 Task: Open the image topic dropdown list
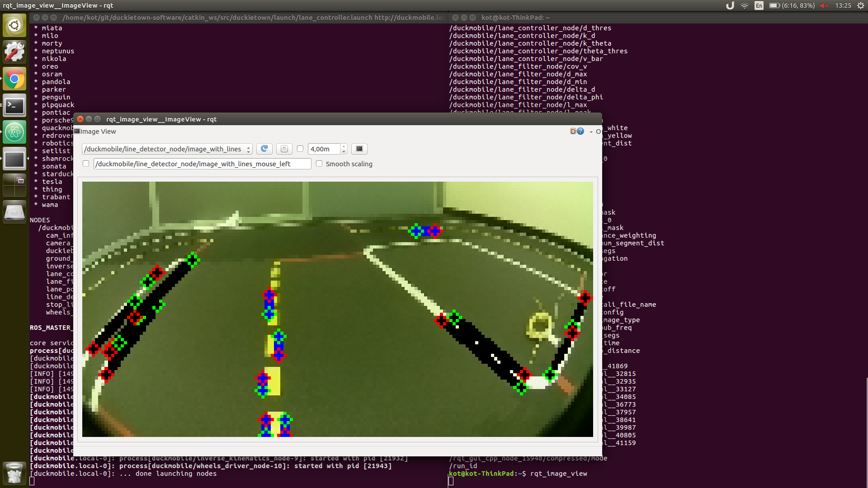[167, 149]
